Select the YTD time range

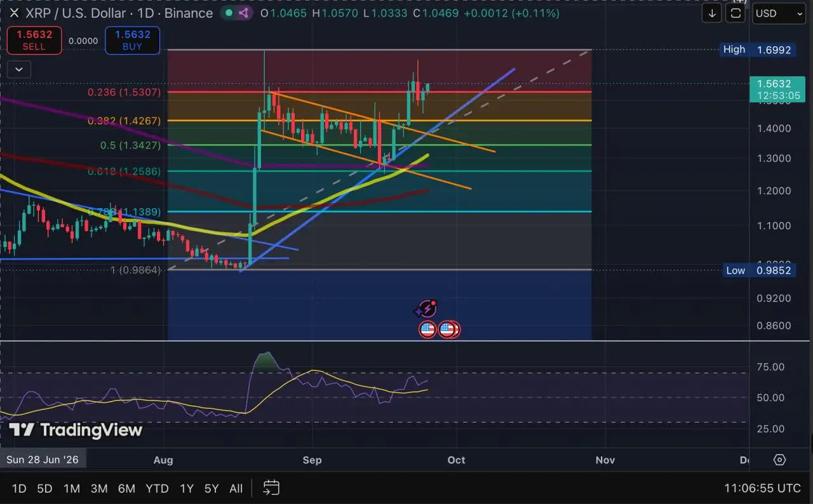[x=157, y=488]
